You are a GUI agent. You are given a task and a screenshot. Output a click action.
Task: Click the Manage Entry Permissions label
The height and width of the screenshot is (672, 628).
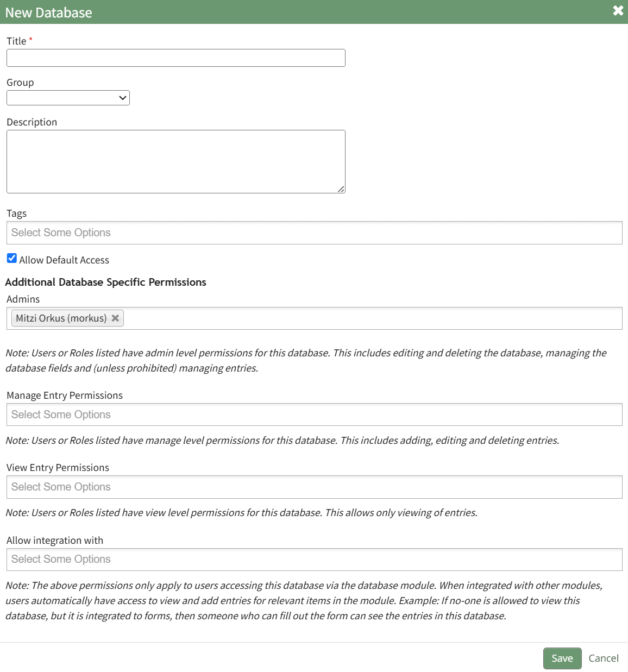pos(65,395)
